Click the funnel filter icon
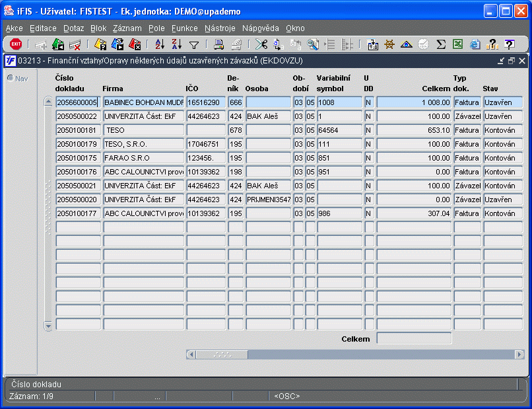 (194, 45)
